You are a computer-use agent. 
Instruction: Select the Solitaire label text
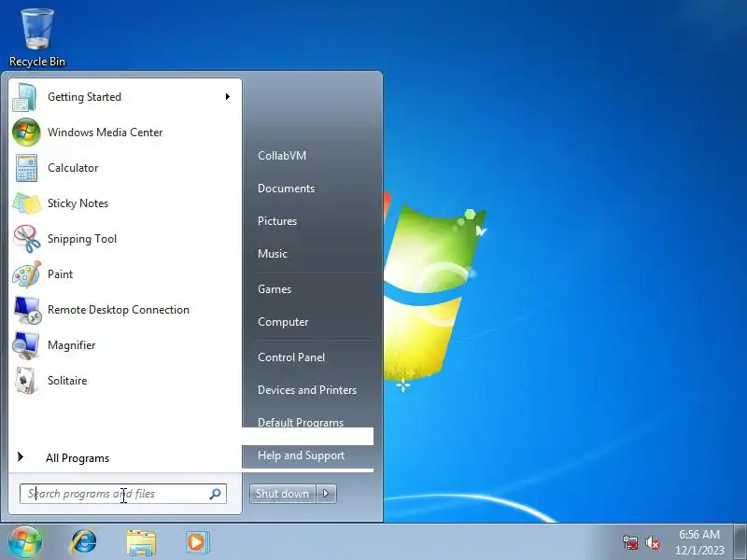coord(67,381)
